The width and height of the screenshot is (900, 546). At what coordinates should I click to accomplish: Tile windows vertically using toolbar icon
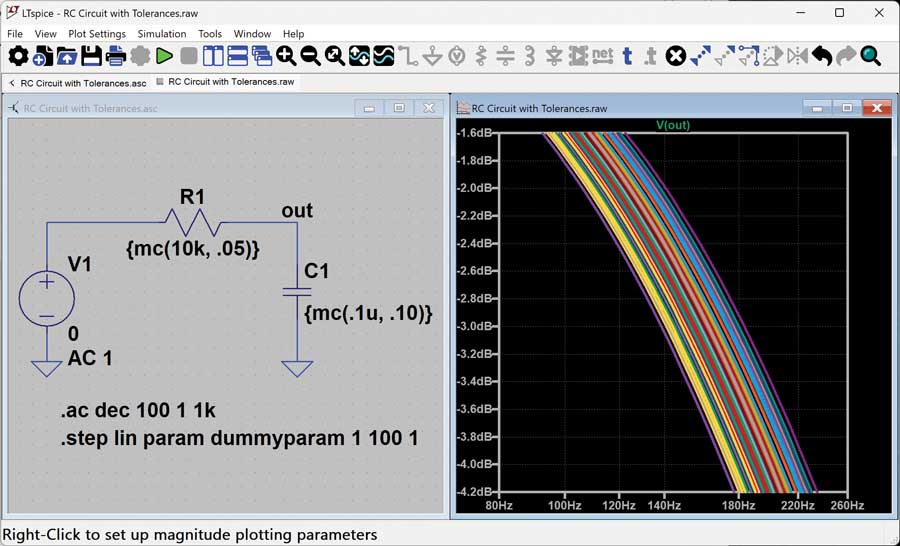[213, 56]
